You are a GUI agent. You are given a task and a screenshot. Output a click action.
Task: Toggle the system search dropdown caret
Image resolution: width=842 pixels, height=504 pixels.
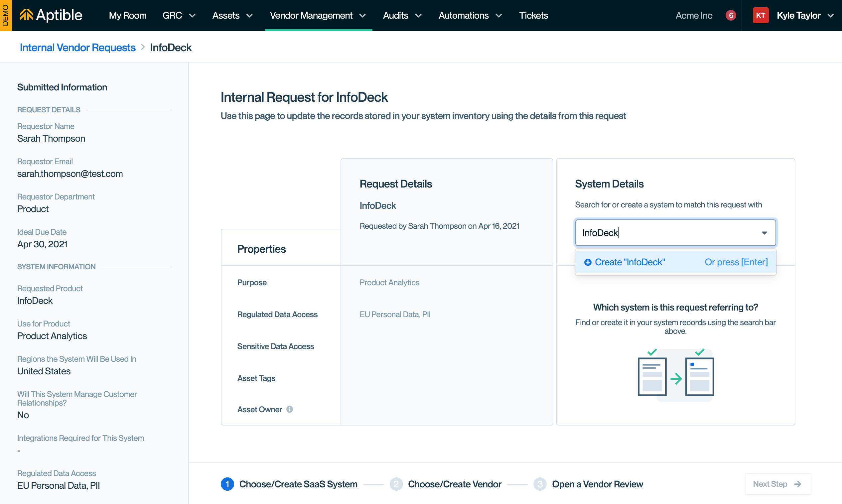pyautogui.click(x=764, y=233)
